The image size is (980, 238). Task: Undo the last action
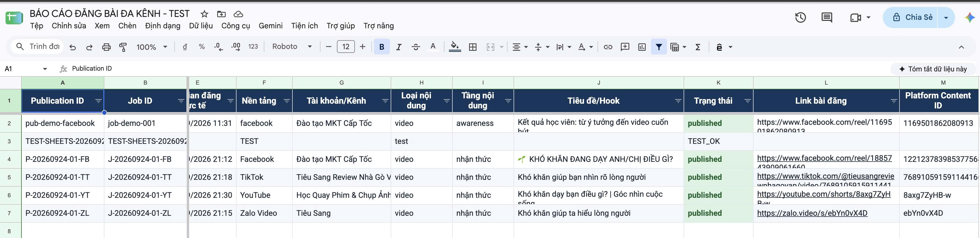72,47
